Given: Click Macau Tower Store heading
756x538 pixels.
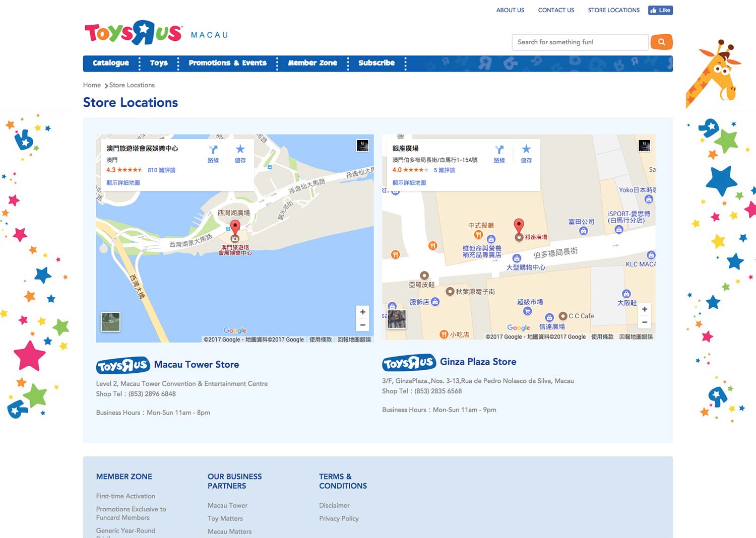Looking at the screenshot, I should click(x=197, y=365).
